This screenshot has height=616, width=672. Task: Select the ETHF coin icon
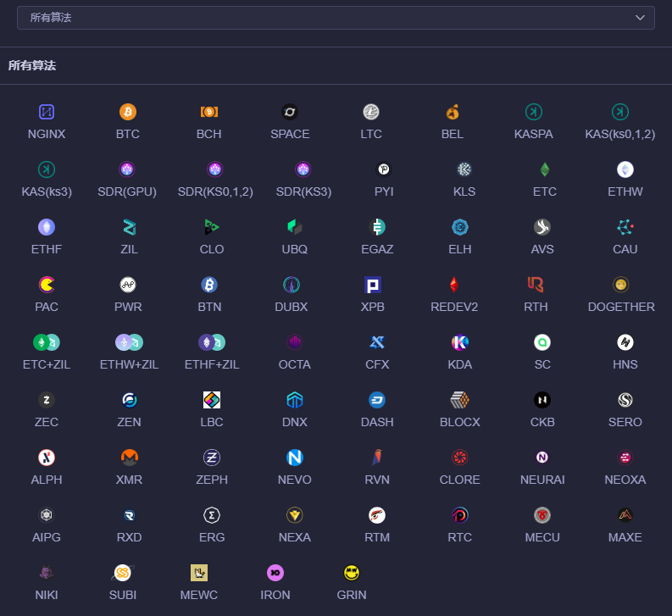point(47,227)
